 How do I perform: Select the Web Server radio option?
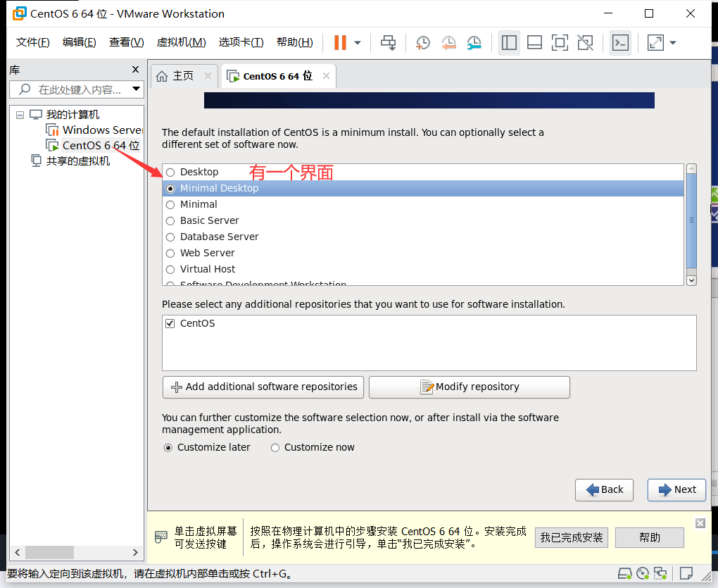[170, 254]
